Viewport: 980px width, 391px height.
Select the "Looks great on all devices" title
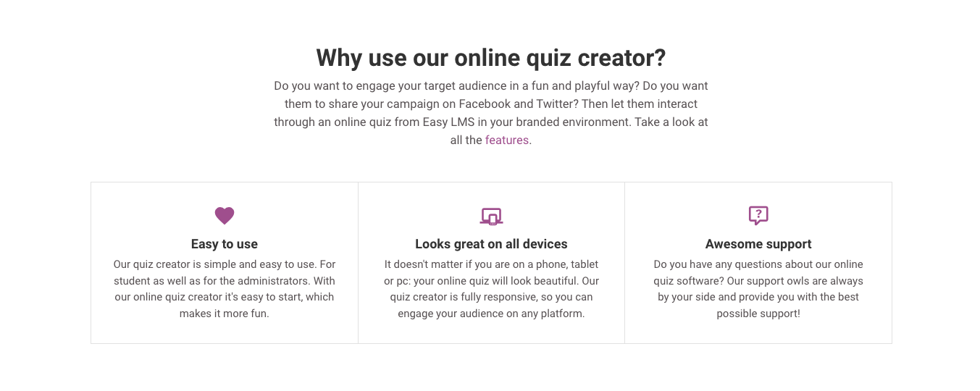coord(491,244)
